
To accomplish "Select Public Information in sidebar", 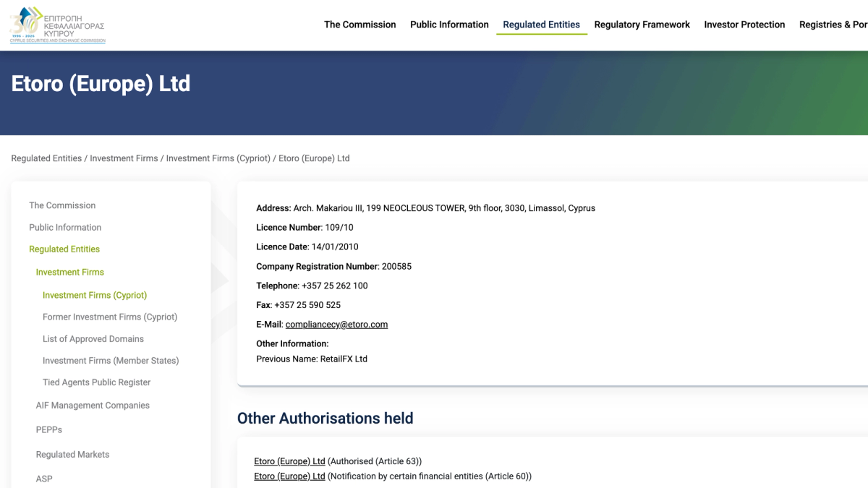I will click(x=65, y=227).
